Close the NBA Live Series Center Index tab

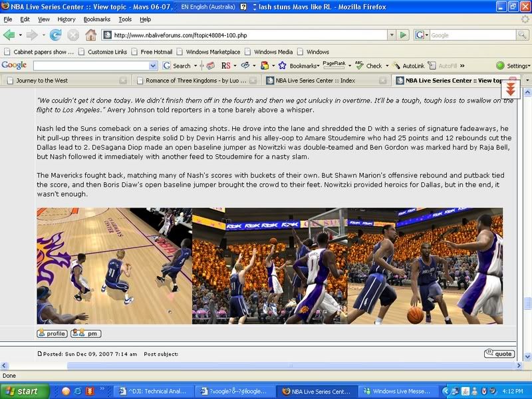pyautogui.click(x=383, y=80)
